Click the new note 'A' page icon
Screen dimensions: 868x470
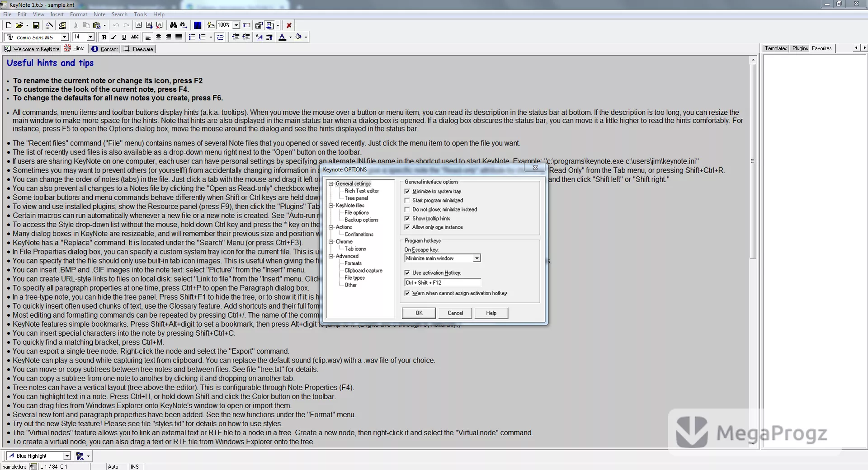click(x=139, y=25)
